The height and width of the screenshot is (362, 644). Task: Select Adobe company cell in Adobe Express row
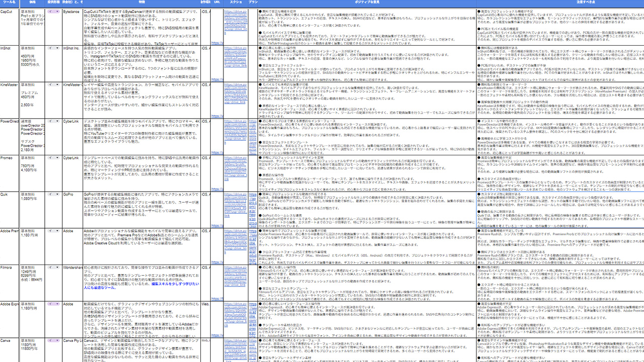click(x=73, y=319)
